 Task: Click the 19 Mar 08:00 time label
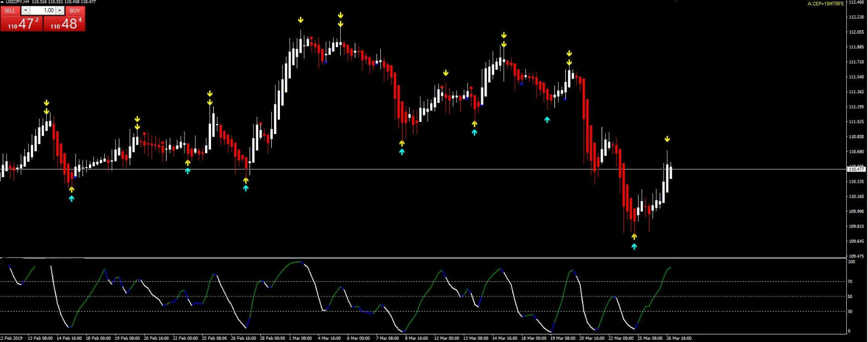tap(563, 338)
